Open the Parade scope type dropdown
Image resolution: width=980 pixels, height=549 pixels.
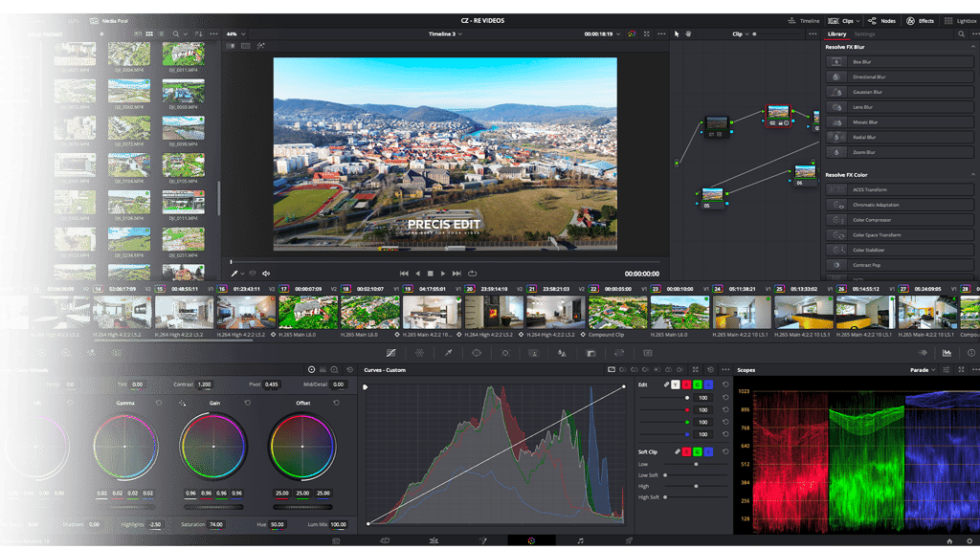pos(924,369)
